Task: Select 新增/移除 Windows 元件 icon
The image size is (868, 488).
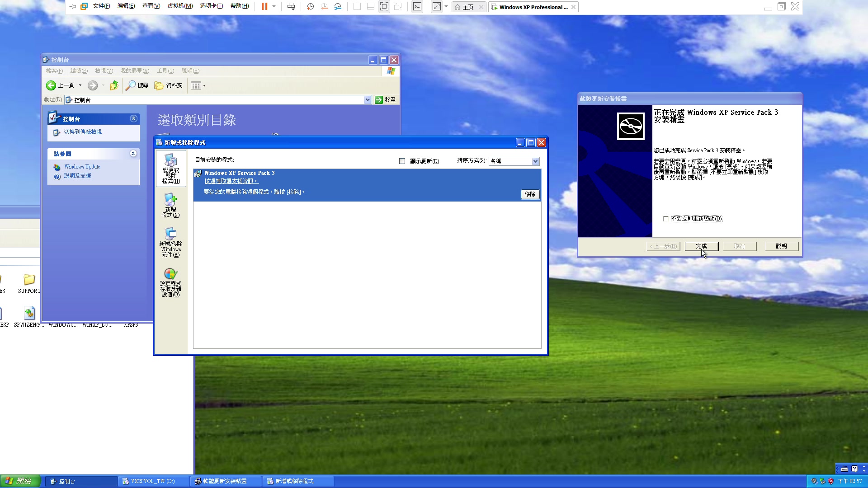Action: [x=171, y=242]
